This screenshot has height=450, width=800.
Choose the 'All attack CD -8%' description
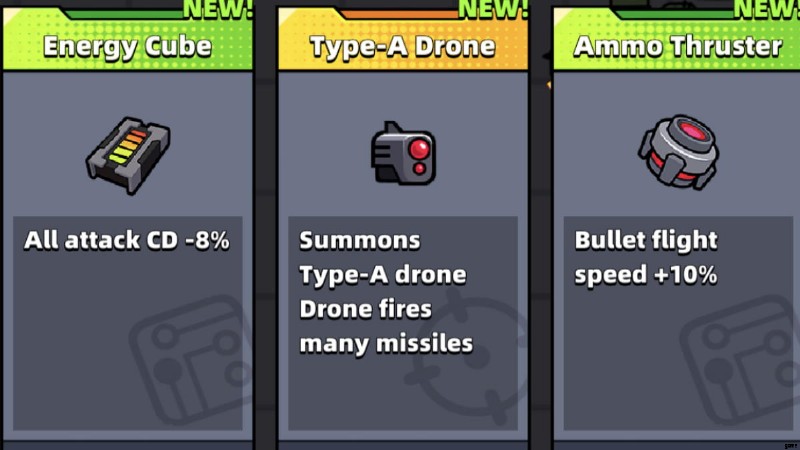(127, 240)
